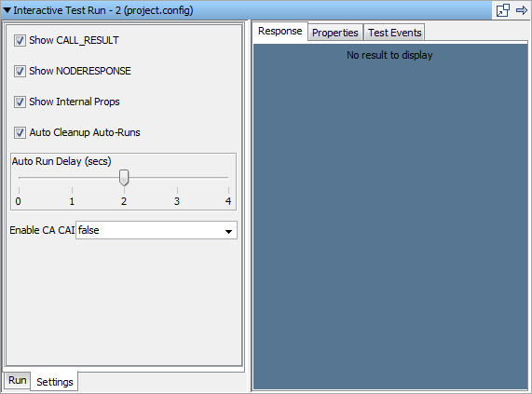Open the panel in new window icon
The image size is (532, 394).
(503, 10)
